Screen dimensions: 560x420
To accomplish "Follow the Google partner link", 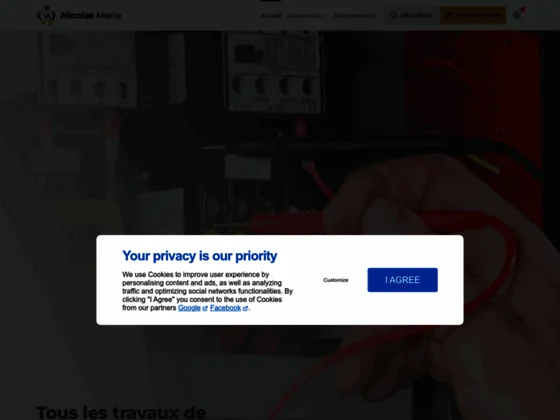I will coord(189,308).
